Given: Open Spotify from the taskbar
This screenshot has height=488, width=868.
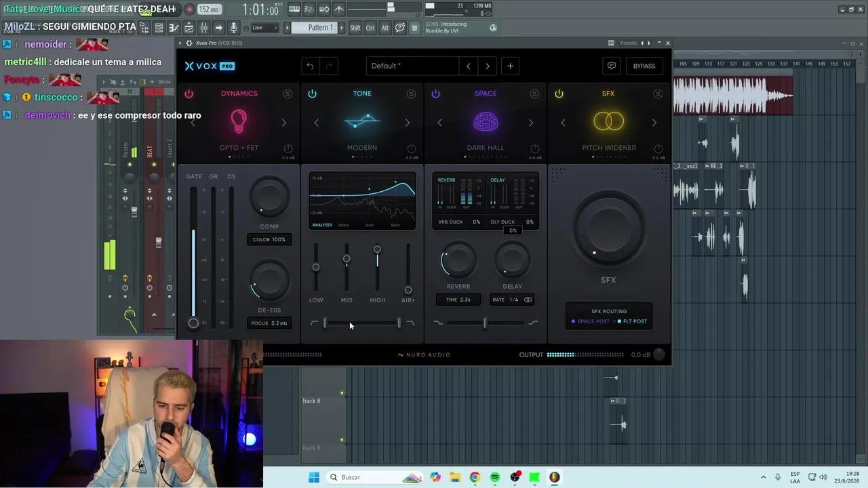Looking at the screenshot, I should point(495,477).
